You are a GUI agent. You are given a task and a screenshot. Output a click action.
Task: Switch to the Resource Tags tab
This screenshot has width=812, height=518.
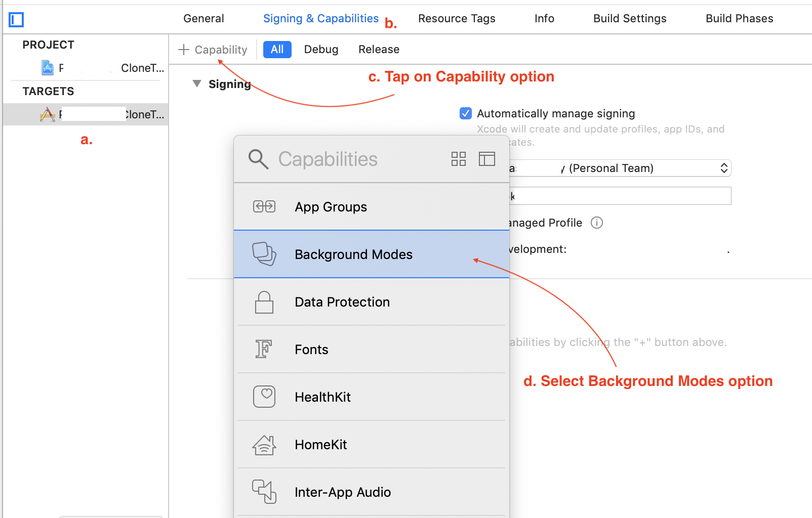click(x=457, y=19)
